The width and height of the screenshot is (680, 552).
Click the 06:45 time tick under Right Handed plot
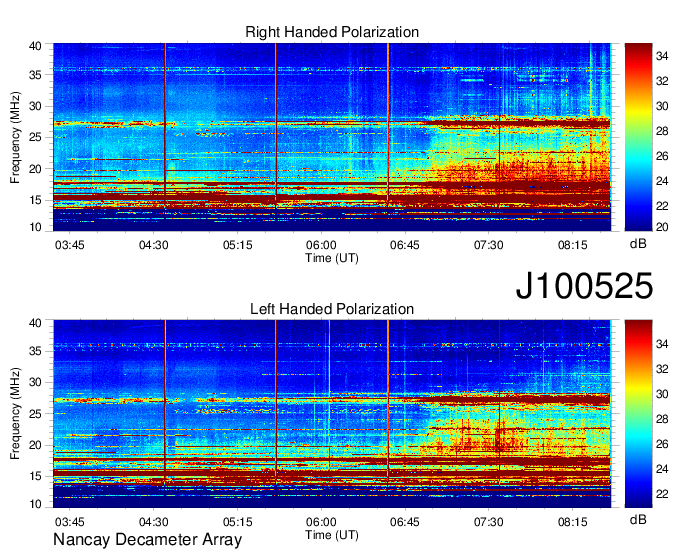click(x=405, y=245)
